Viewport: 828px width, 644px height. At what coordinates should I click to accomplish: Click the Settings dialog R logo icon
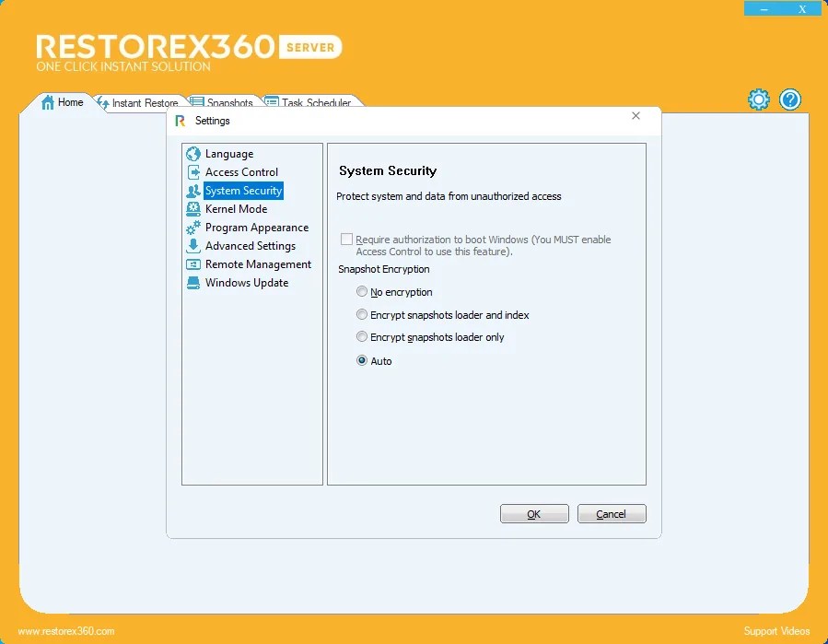click(x=181, y=121)
